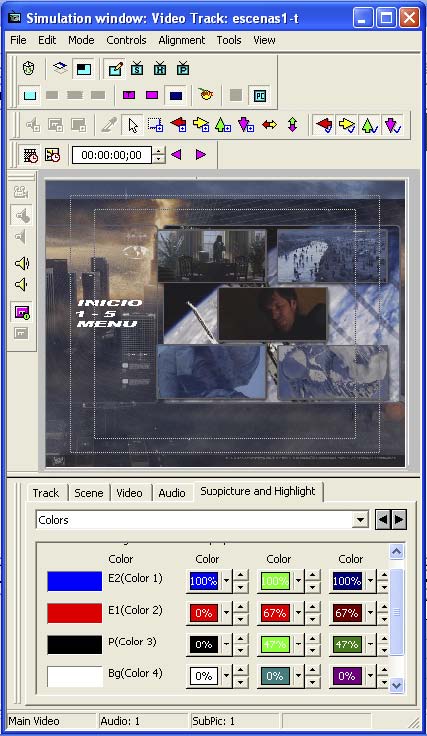Switch to the Track tab

click(x=46, y=493)
